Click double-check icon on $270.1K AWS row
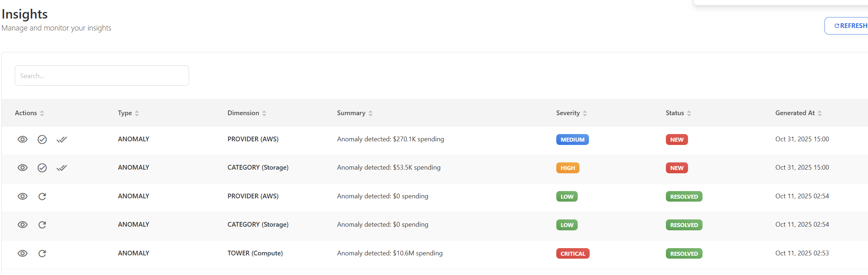Image resolution: width=868 pixels, height=275 pixels. click(x=62, y=139)
